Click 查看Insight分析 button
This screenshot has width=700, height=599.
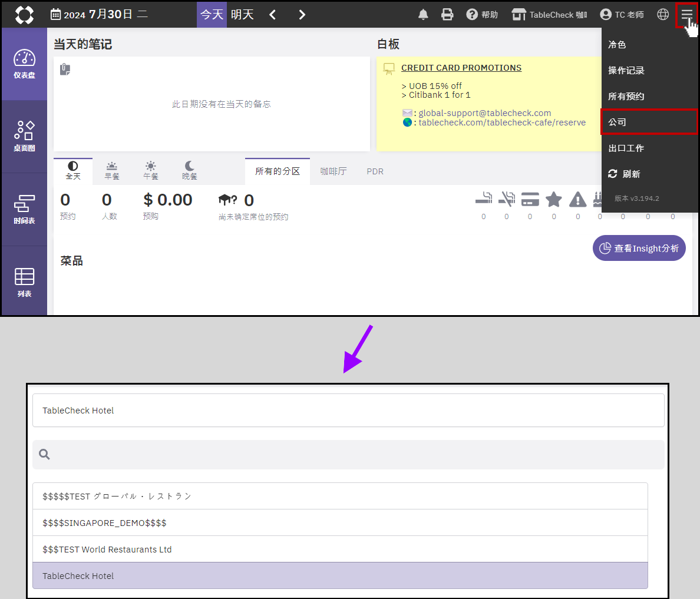click(639, 248)
